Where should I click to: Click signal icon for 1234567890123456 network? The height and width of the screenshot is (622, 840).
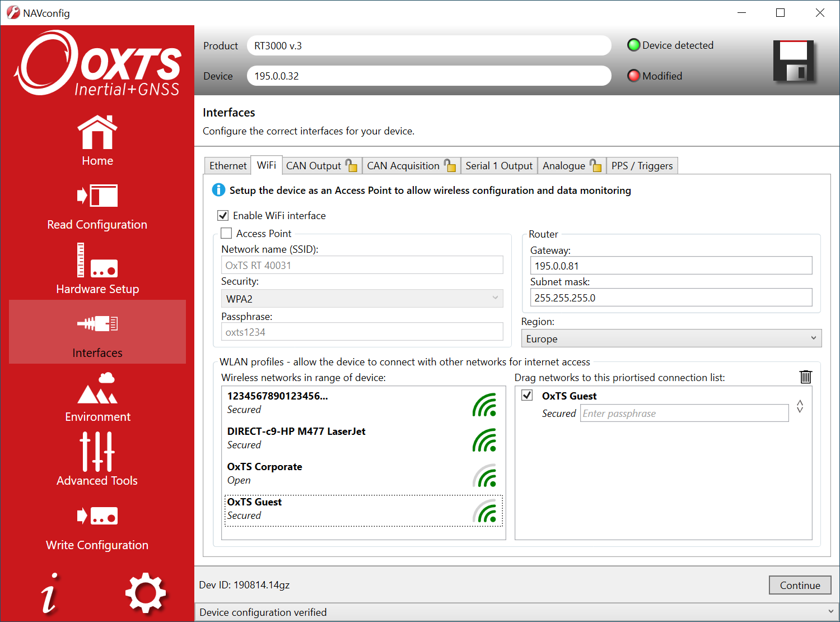tap(484, 405)
